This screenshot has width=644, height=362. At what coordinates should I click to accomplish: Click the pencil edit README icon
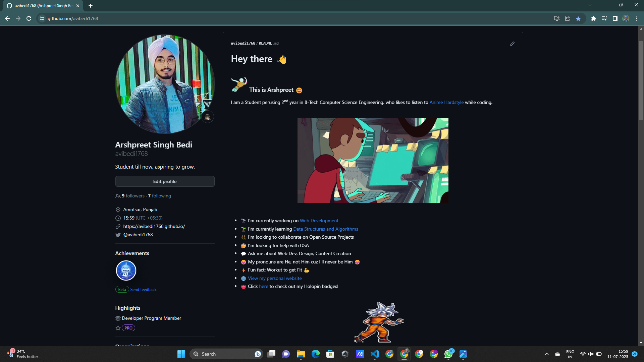point(512,44)
